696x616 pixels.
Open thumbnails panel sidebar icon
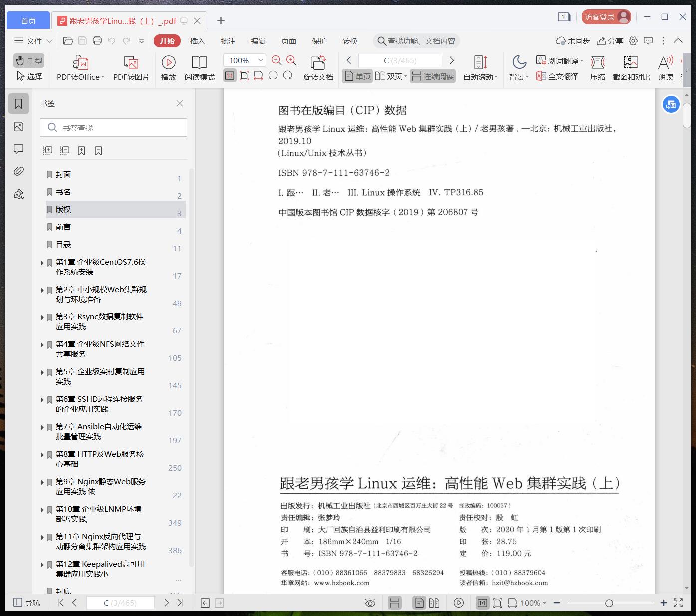[19, 127]
